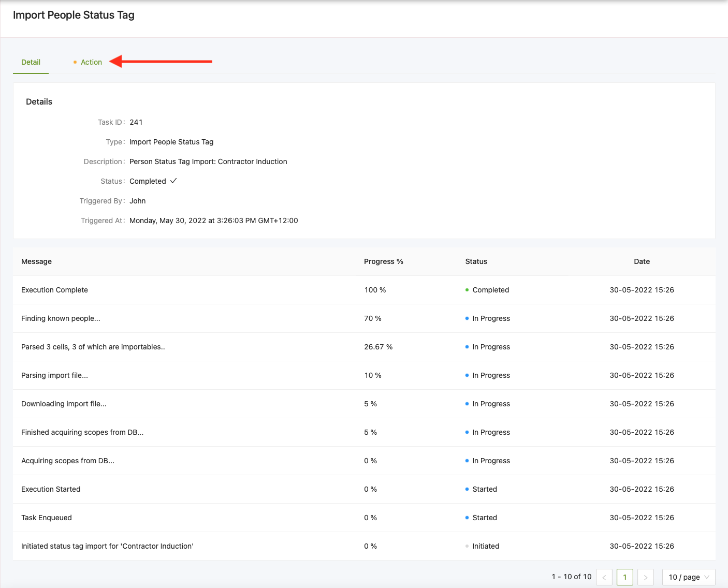Screen dimensions: 728x588
Task: Click the Completed status checkmark icon
Action: point(173,181)
